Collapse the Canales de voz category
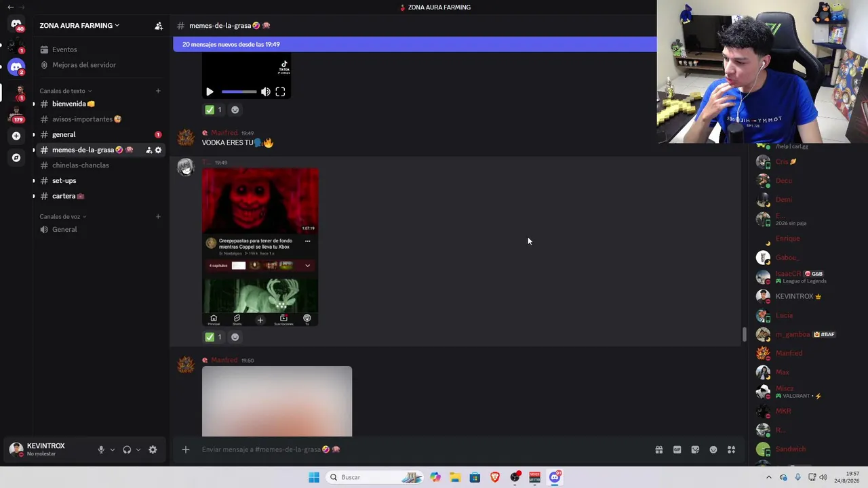The image size is (868, 488). (x=63, y=217)
